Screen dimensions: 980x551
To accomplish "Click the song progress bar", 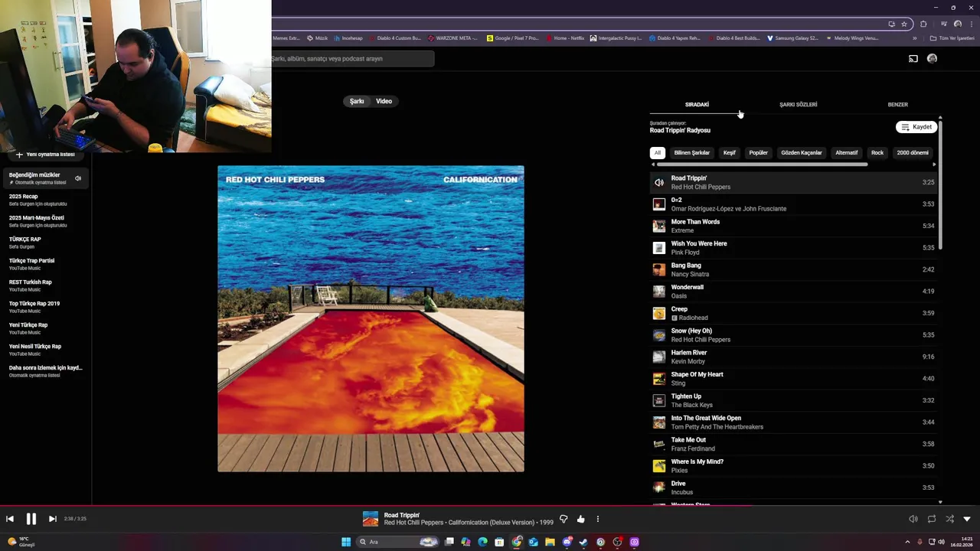I will tap(490, 505).
